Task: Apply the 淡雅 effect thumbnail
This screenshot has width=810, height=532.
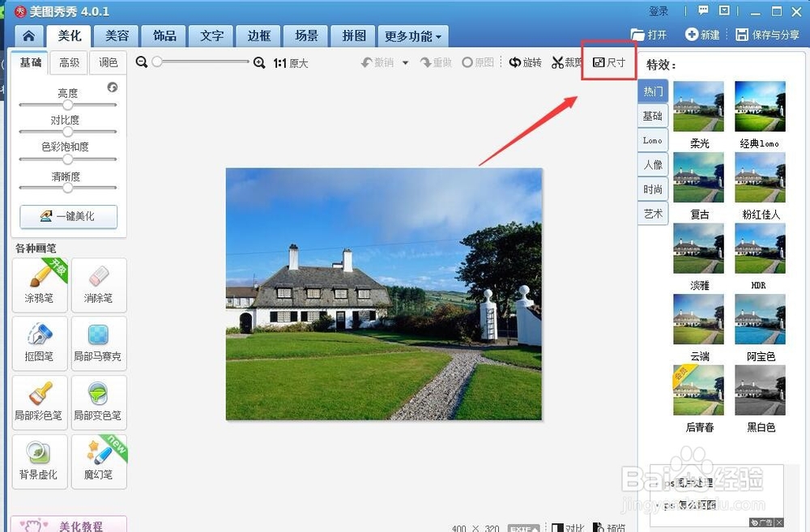Action: pos(699,249)
